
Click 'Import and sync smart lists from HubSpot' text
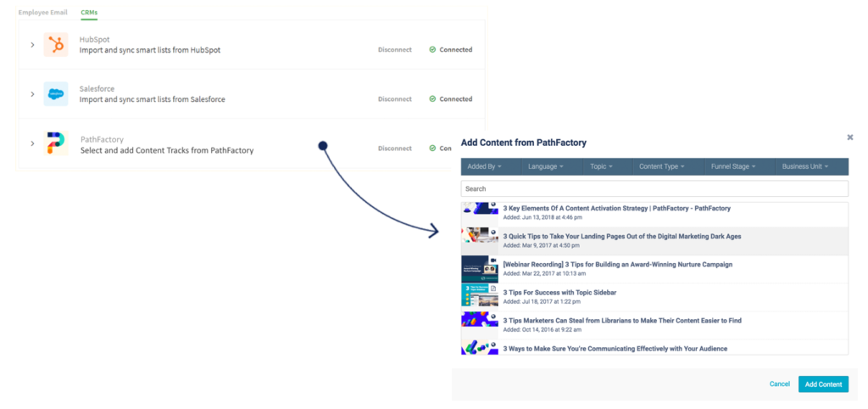[150, 50]
